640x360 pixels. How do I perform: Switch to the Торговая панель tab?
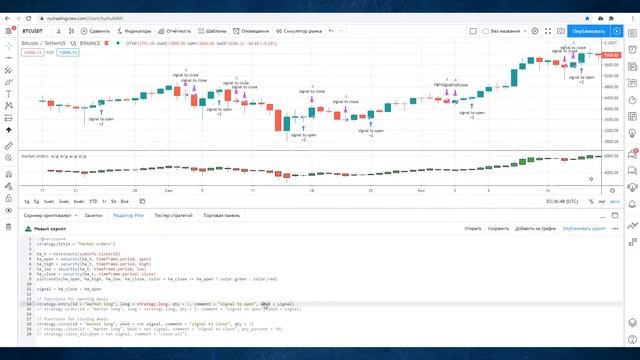coord(222,216)
